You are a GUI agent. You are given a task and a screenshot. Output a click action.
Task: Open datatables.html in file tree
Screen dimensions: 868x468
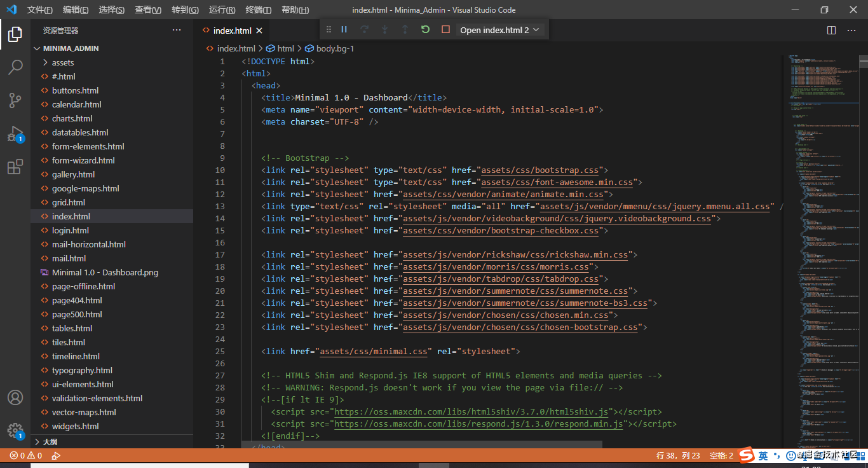pos(80,132)
